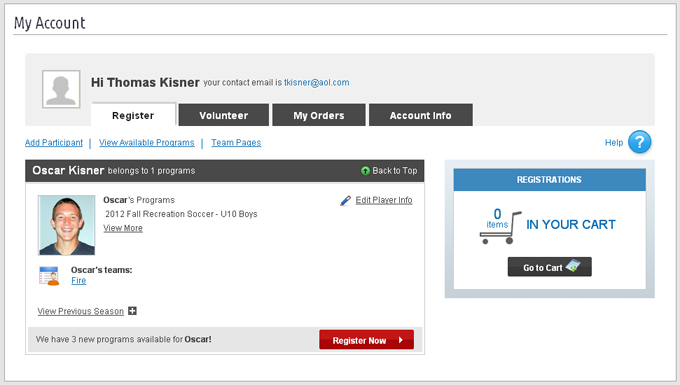Screen dimensions: 680x385
Task: Open Oscar's profile photo
Action: pos(67,225)
